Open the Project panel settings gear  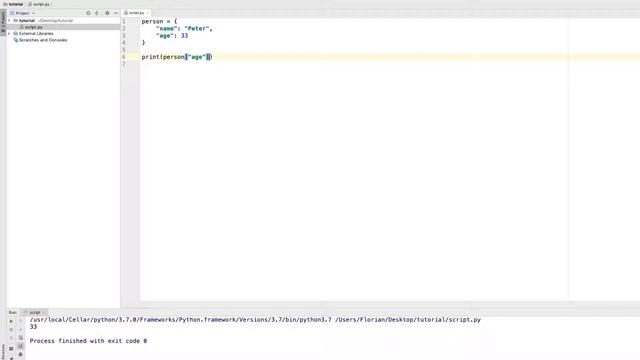(x=107, y=13)
